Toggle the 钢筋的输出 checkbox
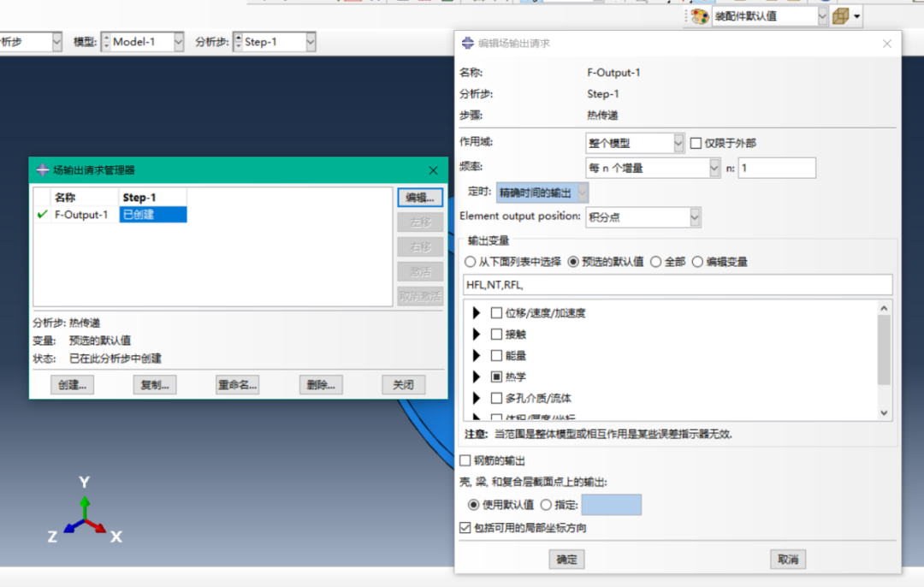This screenshot has height=587, width=924. click(465, 460)
